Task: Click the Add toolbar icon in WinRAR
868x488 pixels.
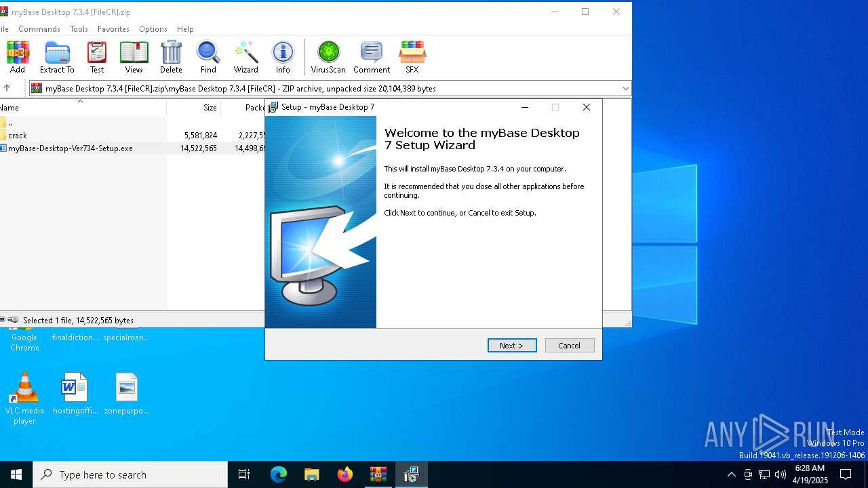Action: (x=18, y=57)
